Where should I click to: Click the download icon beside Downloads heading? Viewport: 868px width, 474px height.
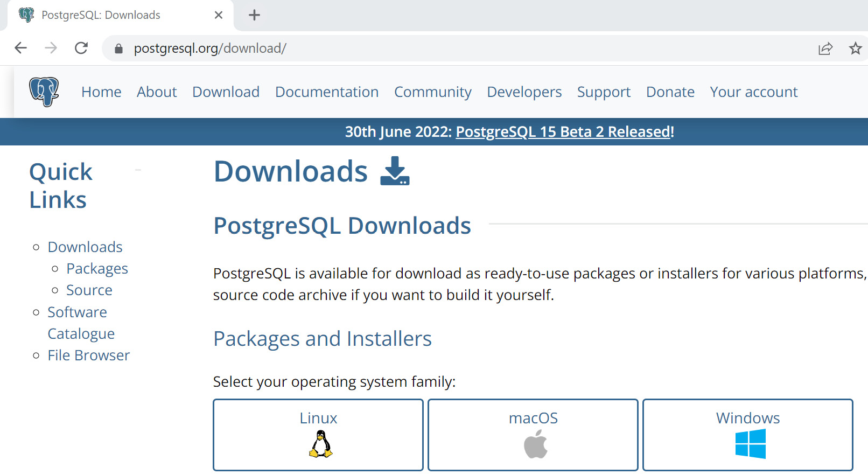(x=395, y=171)
